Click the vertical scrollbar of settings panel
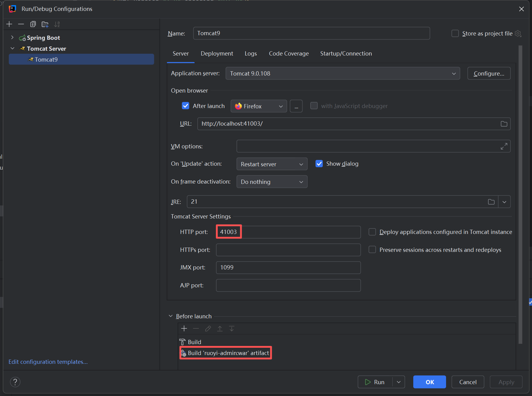Screen dimensions: 532x396 click(520, 194)
